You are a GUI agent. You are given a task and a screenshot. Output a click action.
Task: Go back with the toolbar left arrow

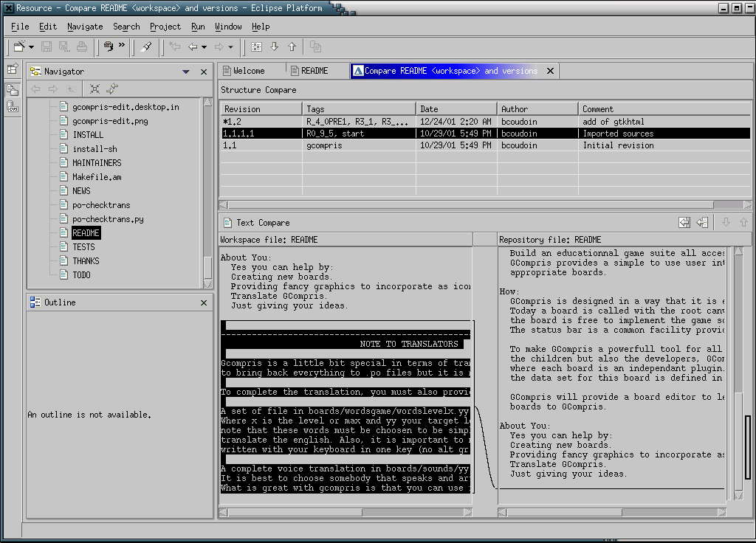[x=193, y=46]
